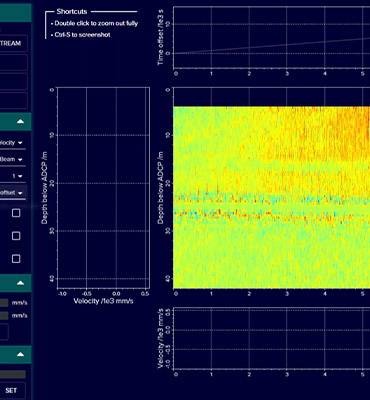Click the 'Ctrl-S to screenshot' hint
Screen dimensions: 370x400
[x=82, y=35]
